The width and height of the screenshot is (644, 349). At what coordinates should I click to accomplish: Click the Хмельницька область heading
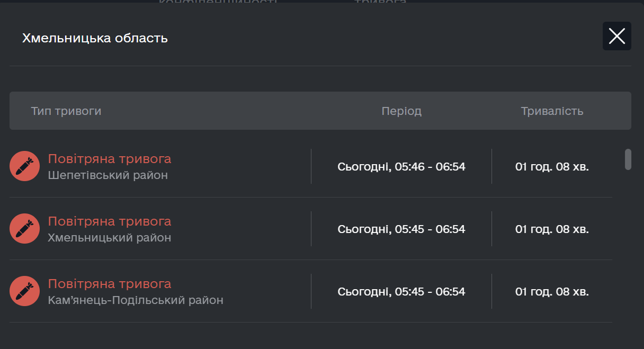click(x=95, y=38)
